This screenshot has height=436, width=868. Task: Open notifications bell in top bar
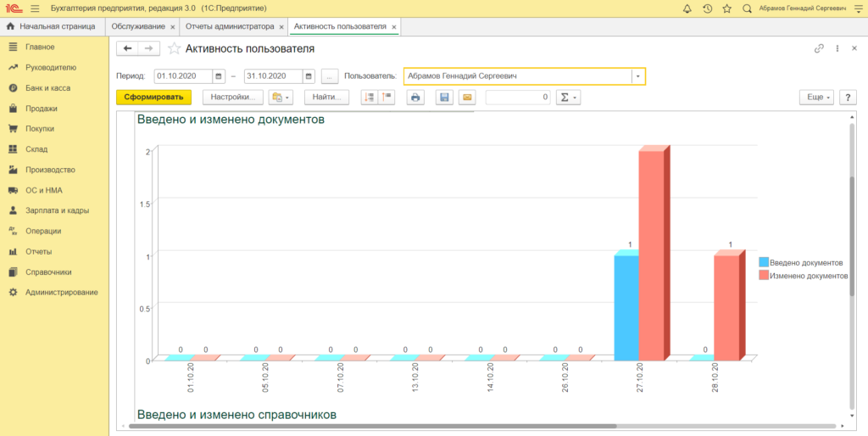pyautogui.click(x=687, y=8)
